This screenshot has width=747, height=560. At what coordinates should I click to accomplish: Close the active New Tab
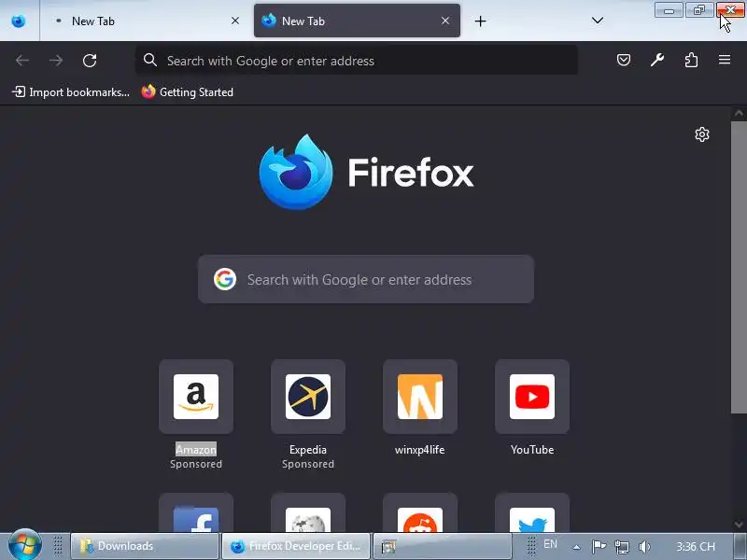tap(445, 21)
